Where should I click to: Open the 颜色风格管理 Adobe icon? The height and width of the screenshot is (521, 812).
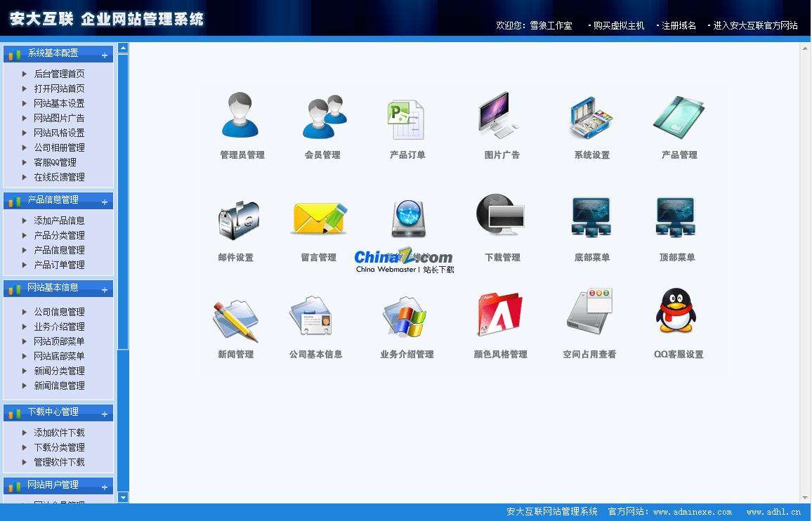[499, 315]
